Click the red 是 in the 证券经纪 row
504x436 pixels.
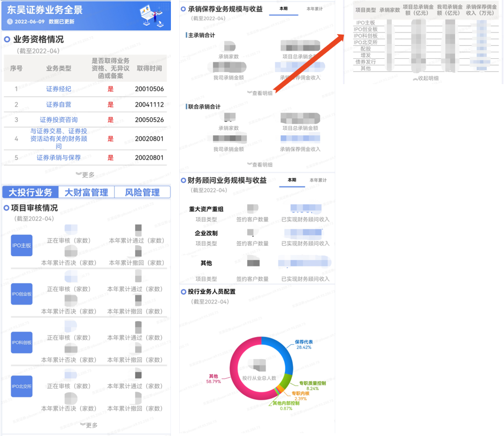click(x=110, y=89)
